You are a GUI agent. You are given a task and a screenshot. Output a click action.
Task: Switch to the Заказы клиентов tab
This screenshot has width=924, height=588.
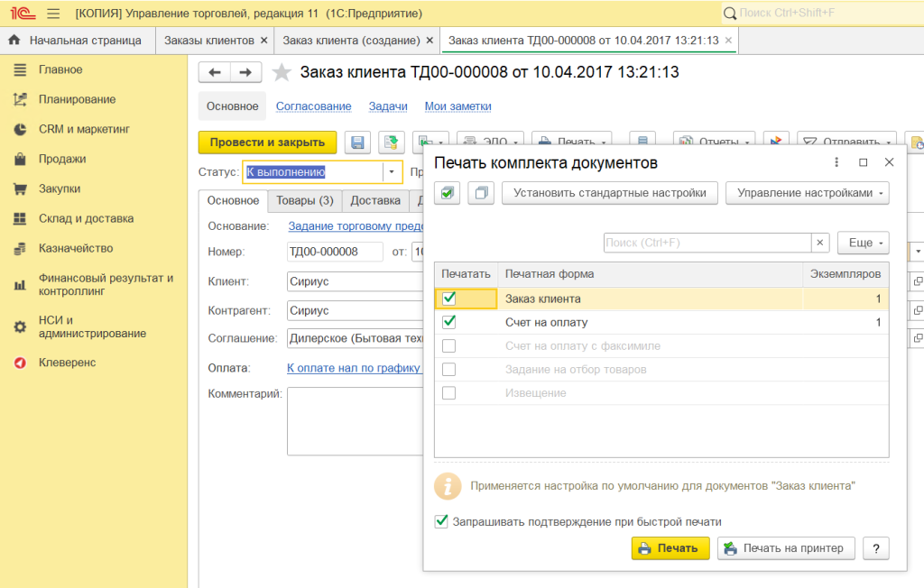click(209, 41)
